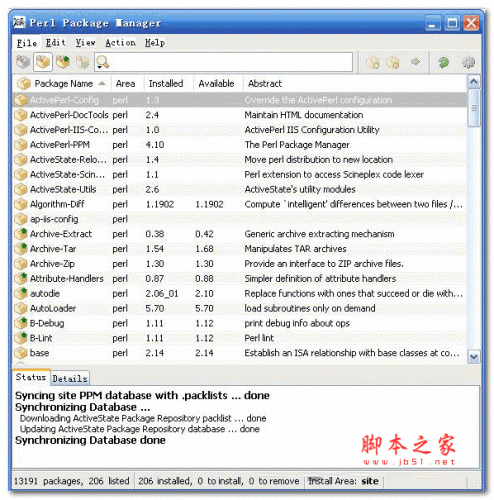Open the Edit menu
The height and width of the screenshot is (500, 494).
point(56,43)
